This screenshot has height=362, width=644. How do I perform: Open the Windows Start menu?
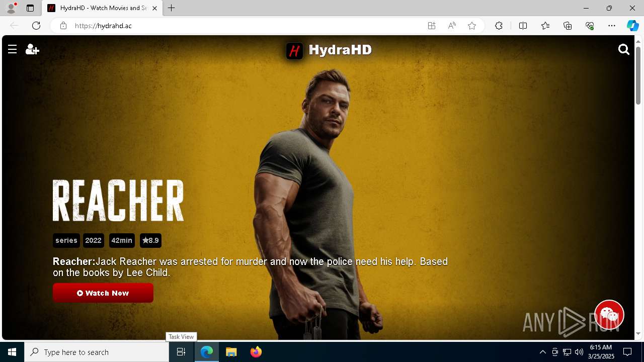12,352
